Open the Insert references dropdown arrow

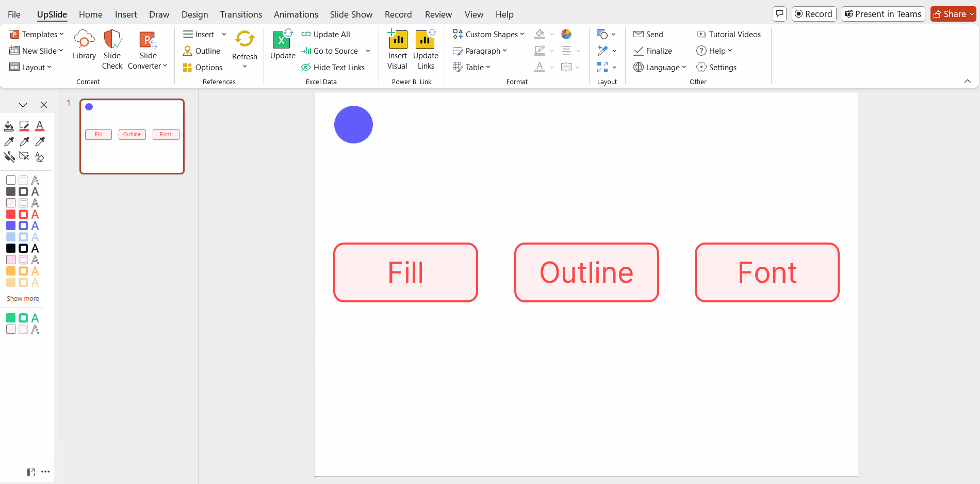tap(224, 34)
